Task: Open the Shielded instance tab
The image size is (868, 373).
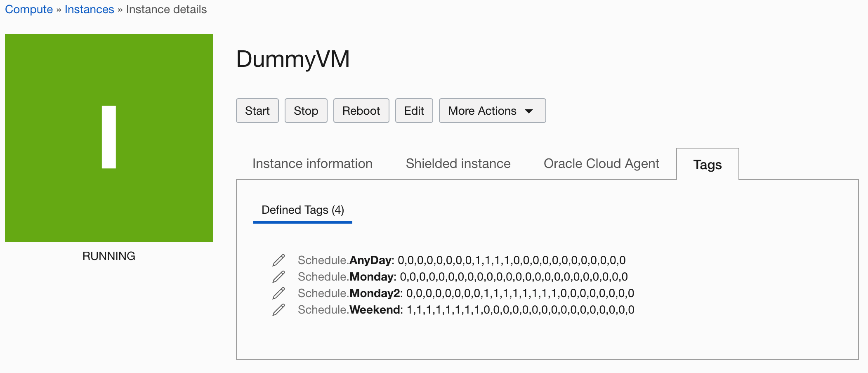Action: 458,163
